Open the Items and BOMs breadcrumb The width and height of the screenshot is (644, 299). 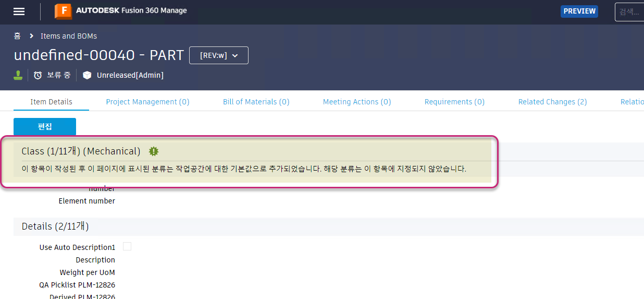(69, 36)
